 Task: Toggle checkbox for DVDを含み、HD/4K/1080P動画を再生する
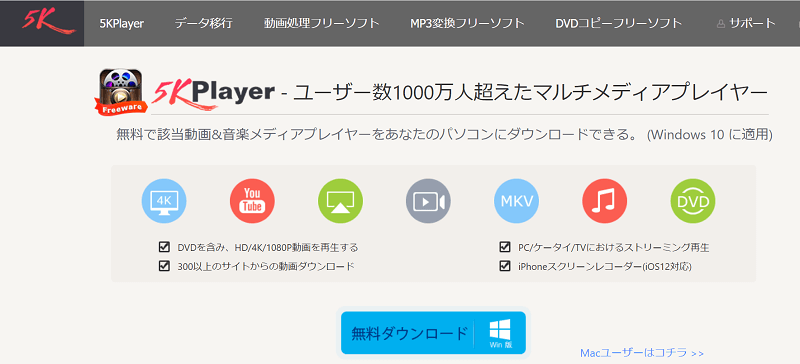point(164,248)
